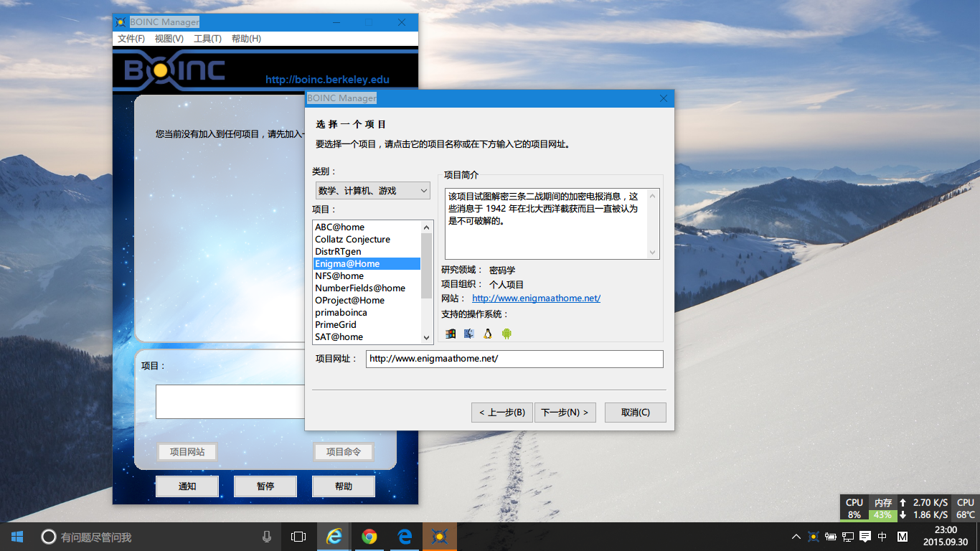Click the CPU 8% usage monitor widget
This screenshot has height=551, width=980.
coord(854,509)
